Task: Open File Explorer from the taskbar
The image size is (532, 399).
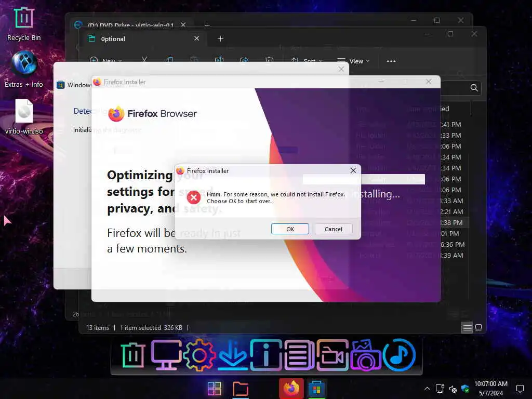Action: coord(241,389)
